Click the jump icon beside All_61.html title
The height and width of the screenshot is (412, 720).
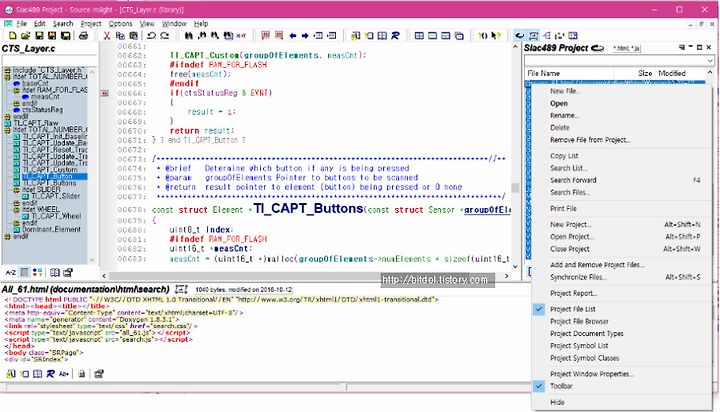(181, 289)
